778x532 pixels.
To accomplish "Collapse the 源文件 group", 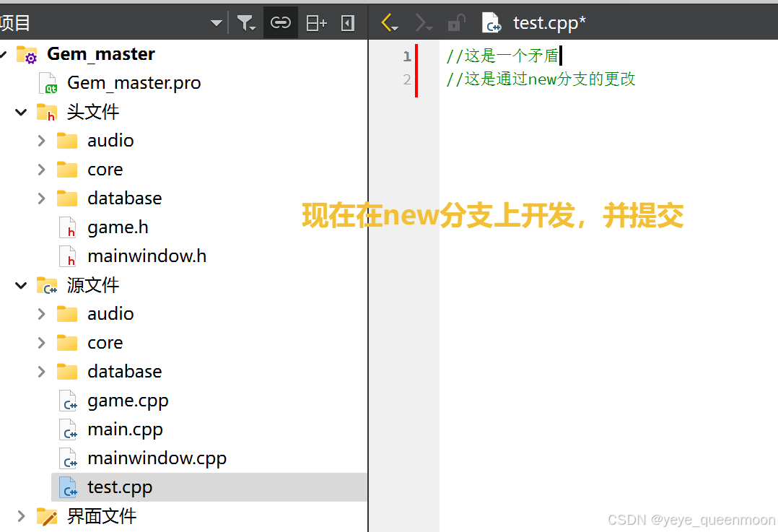I will click(21, 285).
